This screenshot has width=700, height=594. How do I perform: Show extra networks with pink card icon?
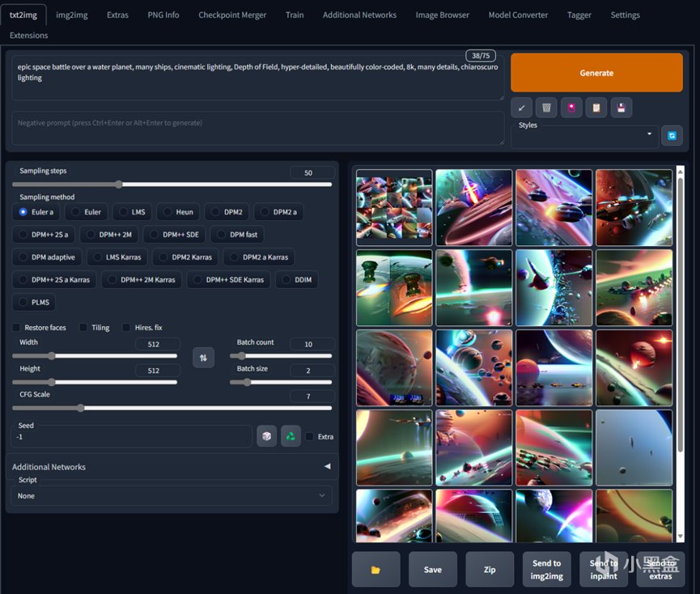pyautogui.click(x=571, y=108)
